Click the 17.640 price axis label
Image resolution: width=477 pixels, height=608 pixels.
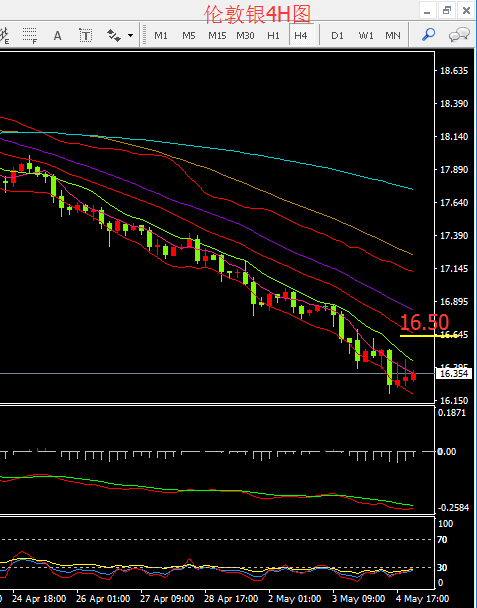(x=454, y=202)
